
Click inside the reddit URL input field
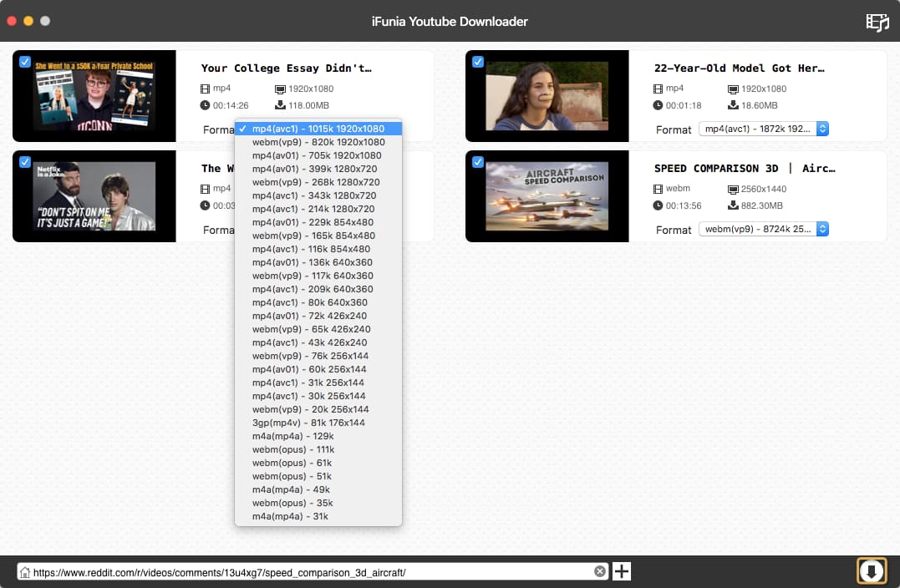[309, 572]
